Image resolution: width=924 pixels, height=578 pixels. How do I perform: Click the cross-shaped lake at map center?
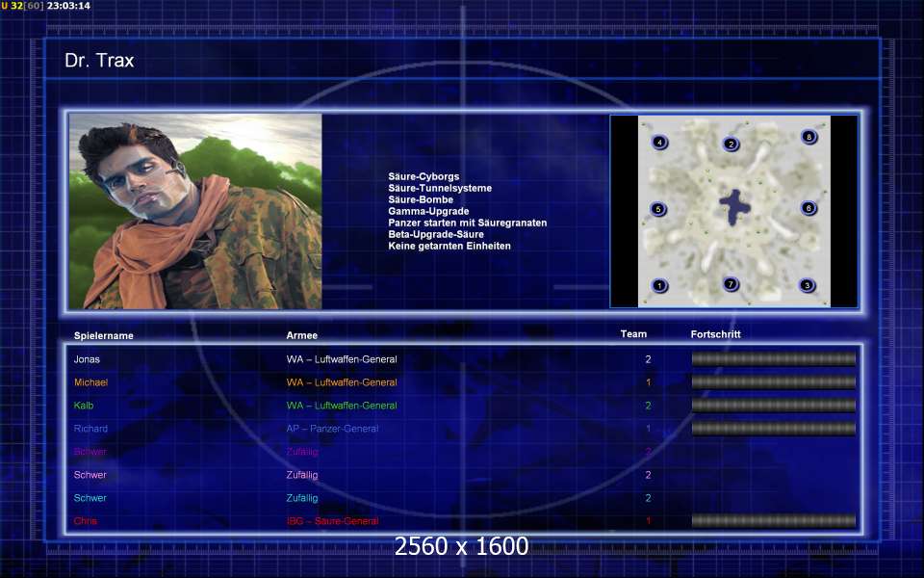734,206
